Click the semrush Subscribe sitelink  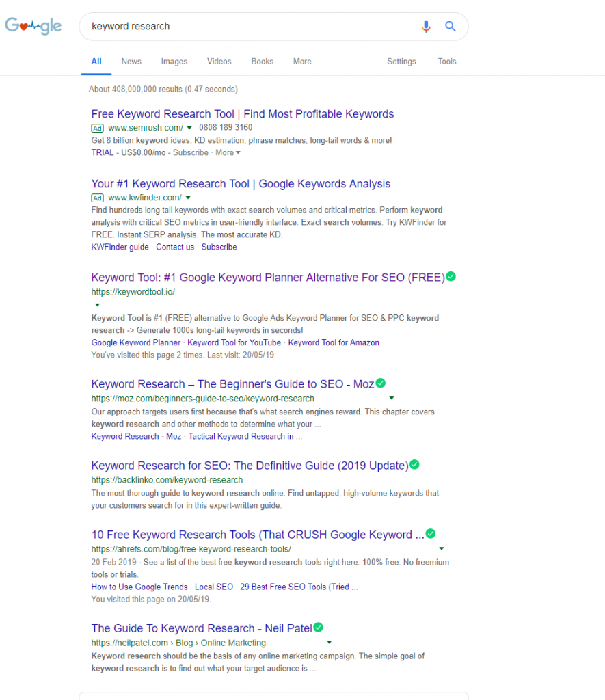point(191,152)
